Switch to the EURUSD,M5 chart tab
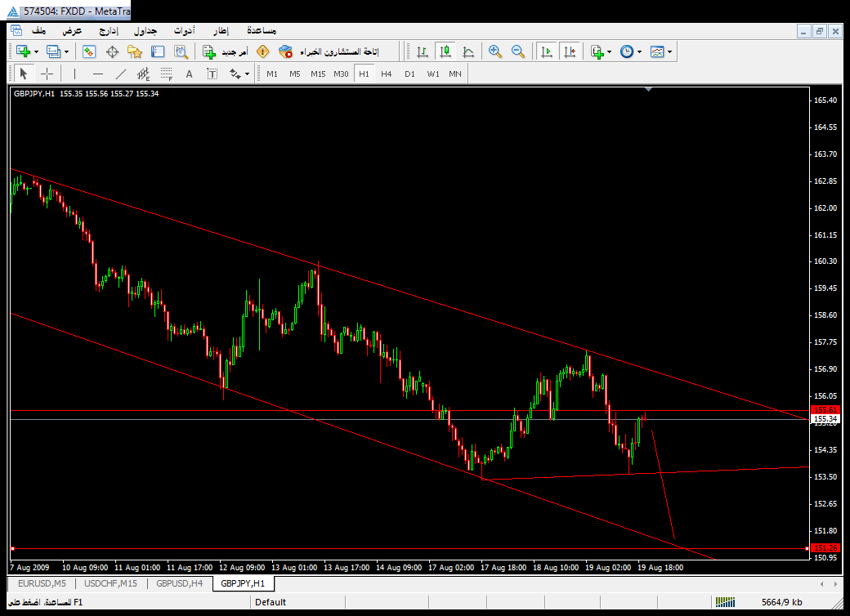Image resolution: width=850 pixels, height=616 pixels. click(x=41, y=583)
